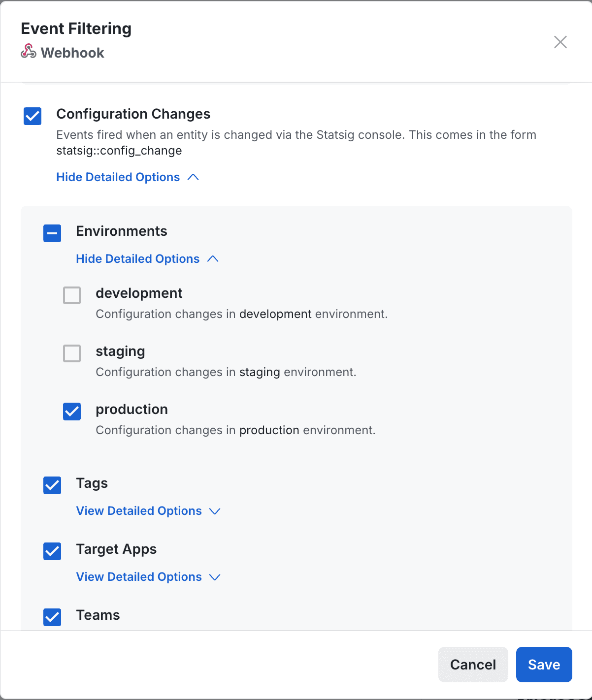Image resolution: width=592 pixels, height=700 pixels.
Task: Click the Environments partial-selection checkbox
Action: click(52, 234)
